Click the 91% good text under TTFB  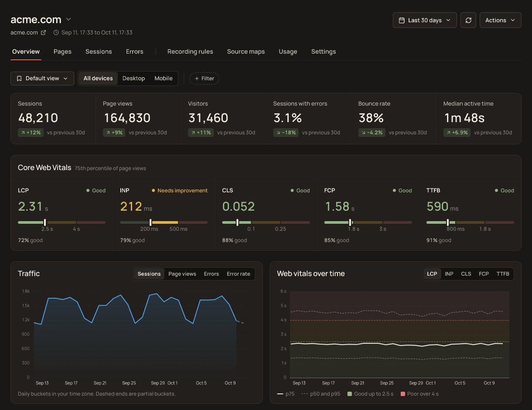(x=439, y=240)
